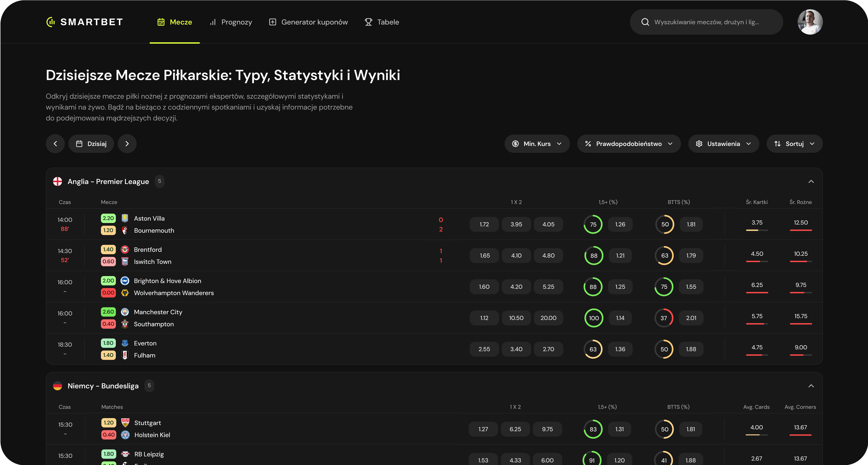The image size is (868, 465).
Task: Open the user profile avatar
Action: point(810,22)
